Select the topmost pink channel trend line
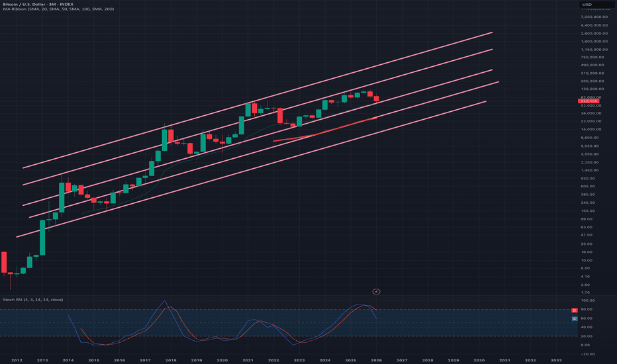This screenshot has height=364, width=617. (x=258, y=101)
